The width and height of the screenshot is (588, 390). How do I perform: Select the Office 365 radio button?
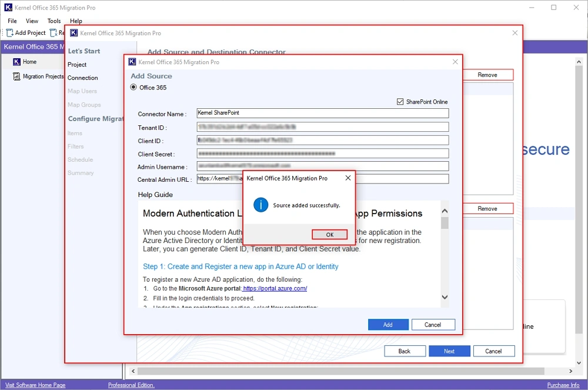click(x=133, y=88)
